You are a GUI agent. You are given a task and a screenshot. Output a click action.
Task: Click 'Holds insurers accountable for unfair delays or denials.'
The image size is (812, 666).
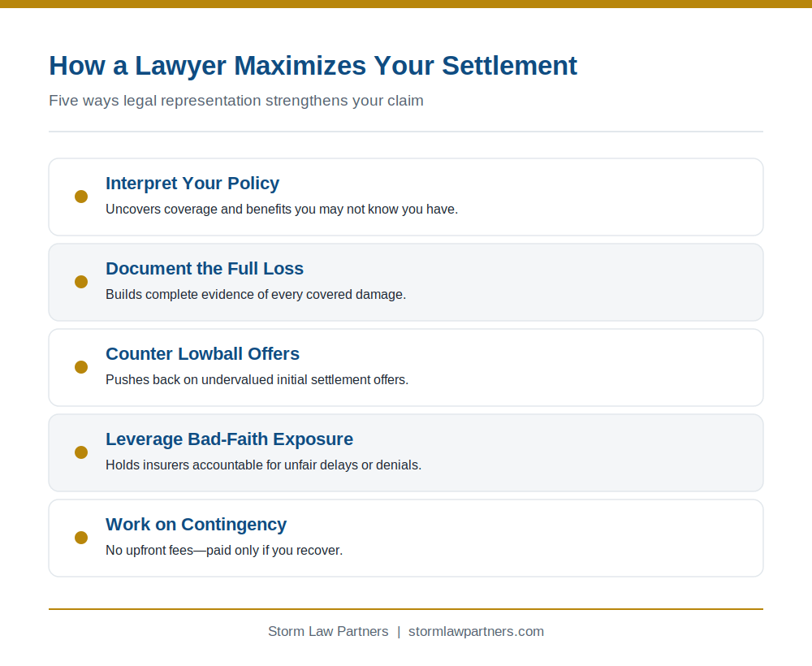pyautogui.click(x=264, y=465)
